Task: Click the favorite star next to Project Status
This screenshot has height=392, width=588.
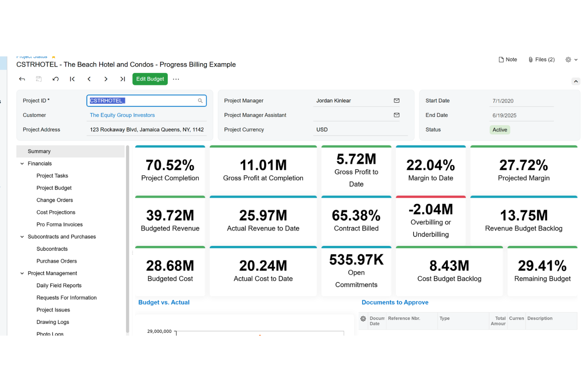Action: [x=53, y=57]
